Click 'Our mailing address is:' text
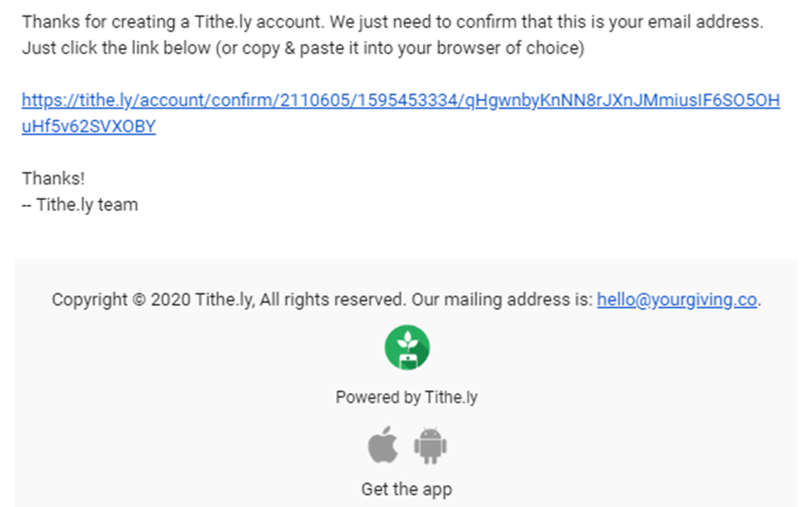The image size is (812, 507). (x=502, y=300)
